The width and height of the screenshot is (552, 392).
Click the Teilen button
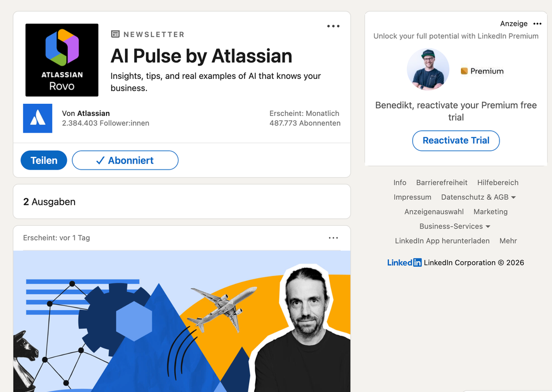44,161
